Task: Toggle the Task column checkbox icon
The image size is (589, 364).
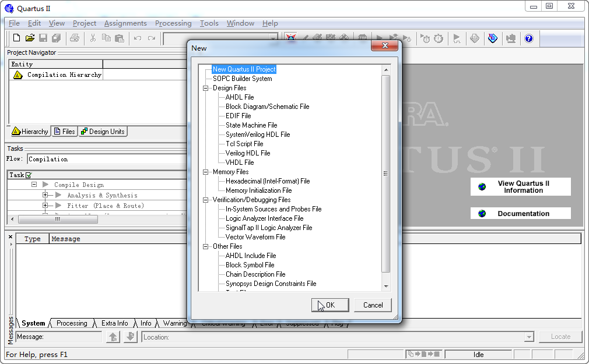Action: (x=29, y=175)
